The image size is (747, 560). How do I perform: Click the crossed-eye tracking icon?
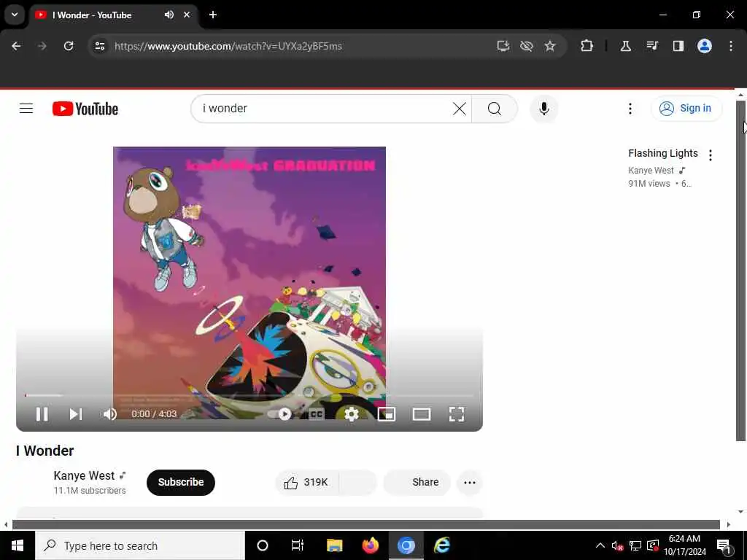[x=527, y=46]
